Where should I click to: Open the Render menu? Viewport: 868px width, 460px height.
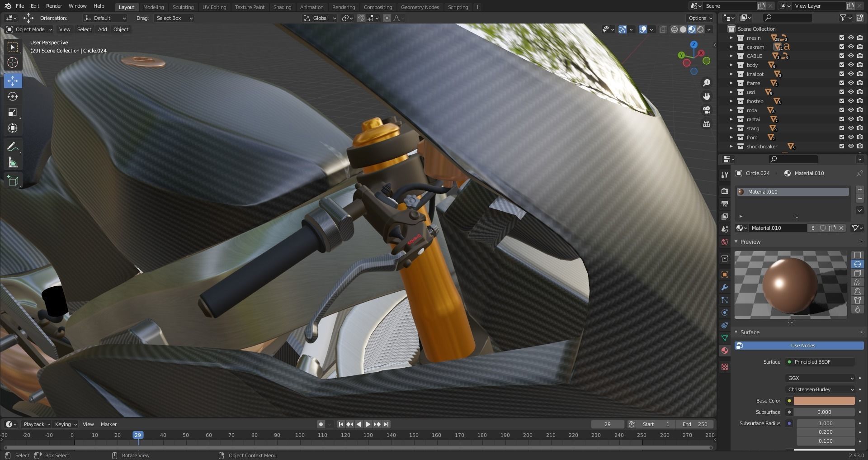tap(54, 6)
